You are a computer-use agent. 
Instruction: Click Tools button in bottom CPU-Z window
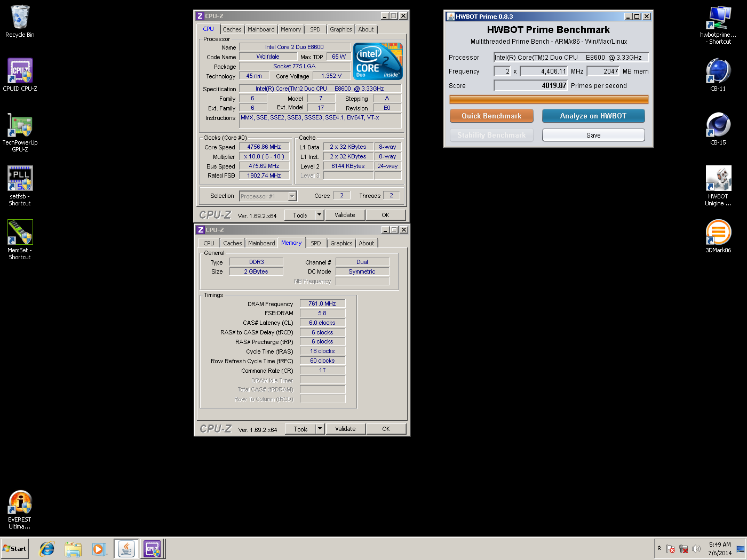coord(300,429)
